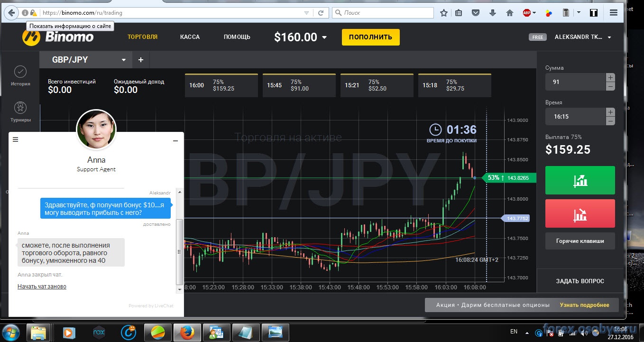Click the EN language indicator in taskbar
Image resolution: width=644 pixels, height=342 pixels.
coord(514,331)
